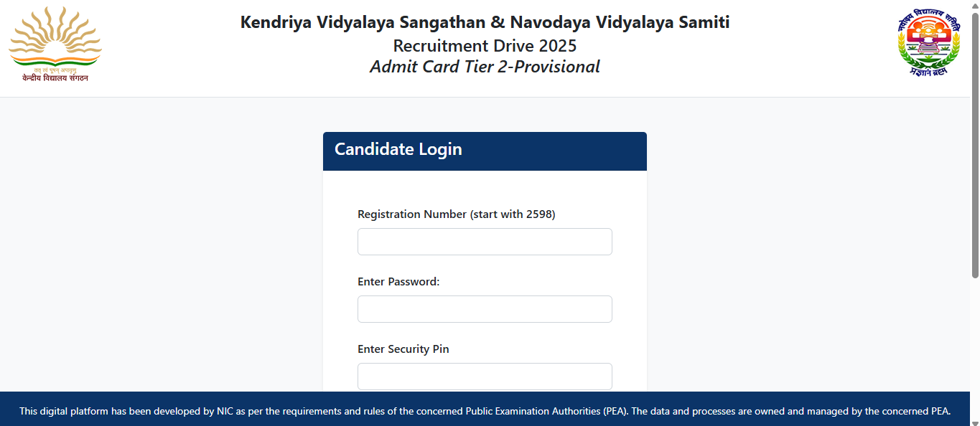This screenshot has width=980, height=426.
Task: Click the Registration Number (start with 2598) label
Action: (x=457, y=214)
